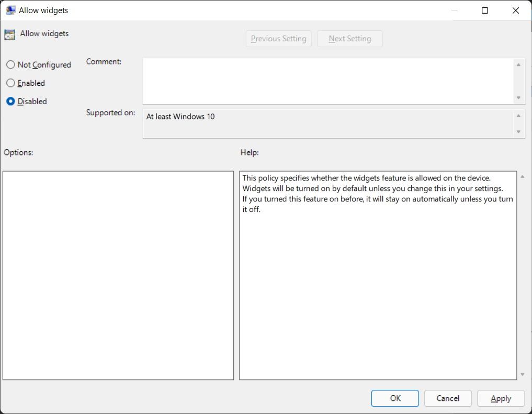The image size is (532, 414).
Task: Click the Comment box scroll down arrow
Action: [x=518, y=98]
